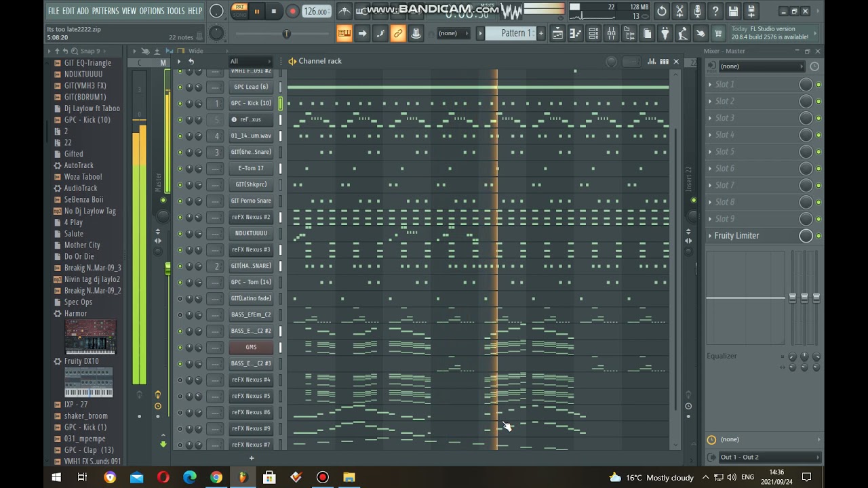Expand the Slot 1 arrow in mixer
The width and height of the screenshot is (868, 488).
point(710,85)
